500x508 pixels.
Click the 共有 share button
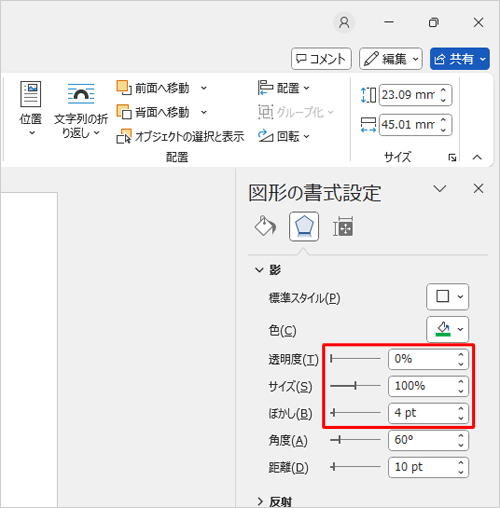pyautogui.click(x=460, y=59)
